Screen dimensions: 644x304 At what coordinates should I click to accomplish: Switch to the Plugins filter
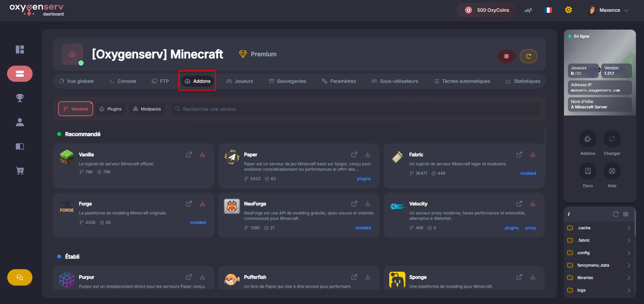coord(111,109)
